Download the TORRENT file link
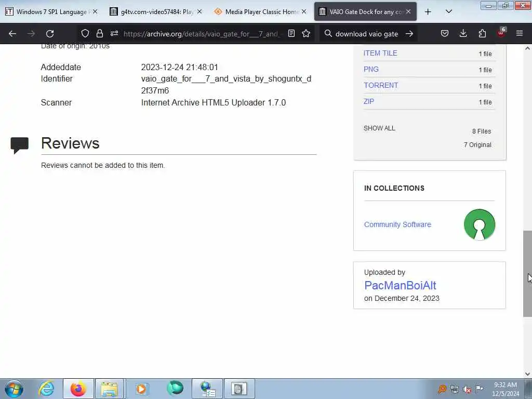Viewport: 532px width, 399px height. (381, 85)
